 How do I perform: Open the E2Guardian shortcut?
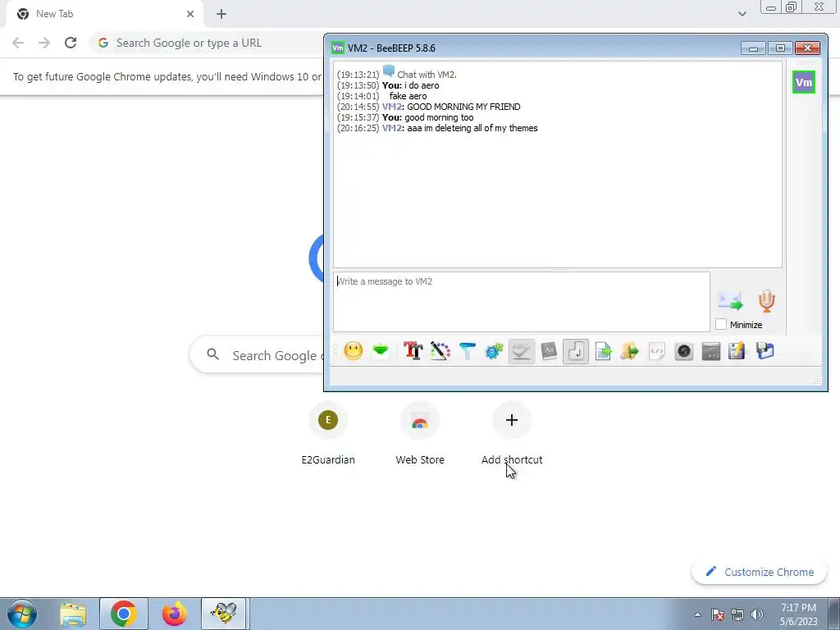coord(328,435)
